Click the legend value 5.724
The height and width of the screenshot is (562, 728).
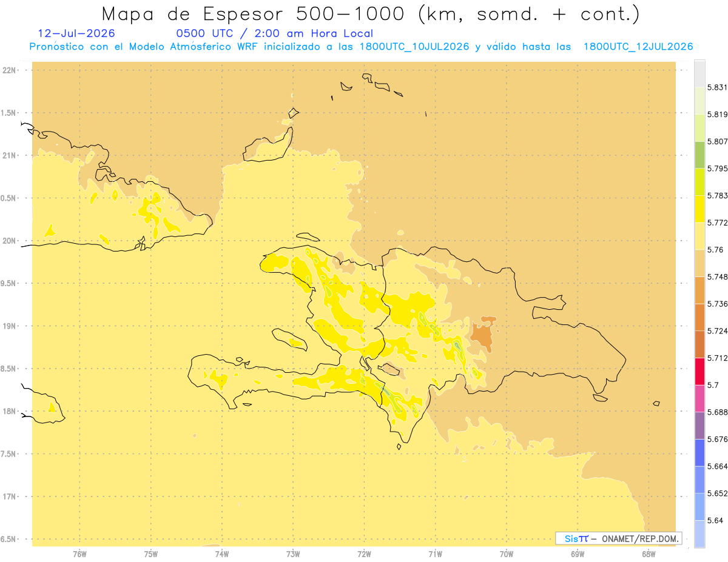(x=718, y=330)
